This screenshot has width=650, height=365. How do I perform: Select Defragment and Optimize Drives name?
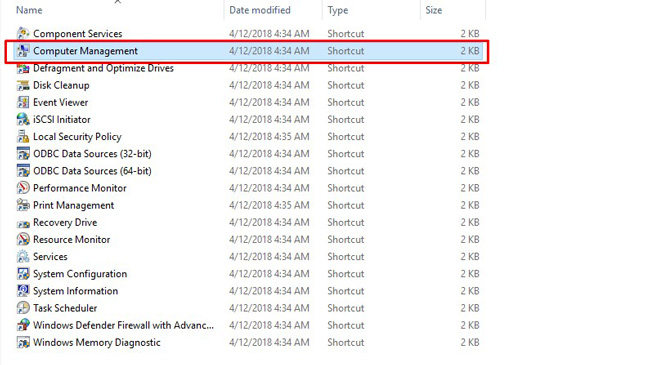point(103,68)
